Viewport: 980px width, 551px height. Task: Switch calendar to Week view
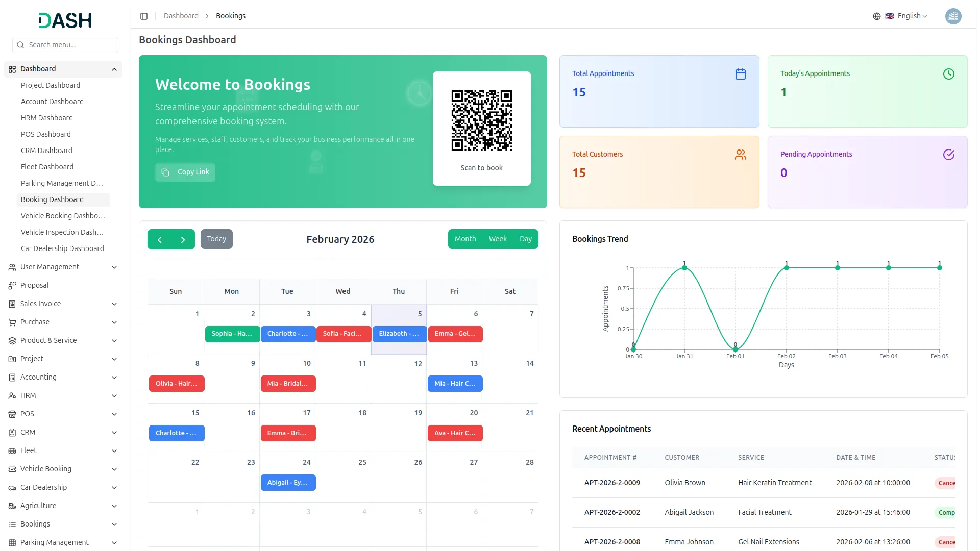497,239
